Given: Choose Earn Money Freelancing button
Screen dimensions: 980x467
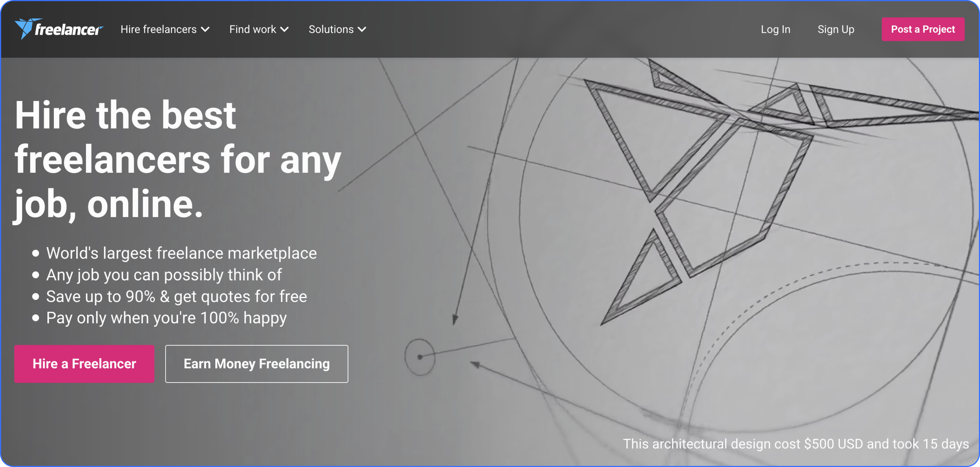Looking at the screenshot, I should tap(256, 364).
